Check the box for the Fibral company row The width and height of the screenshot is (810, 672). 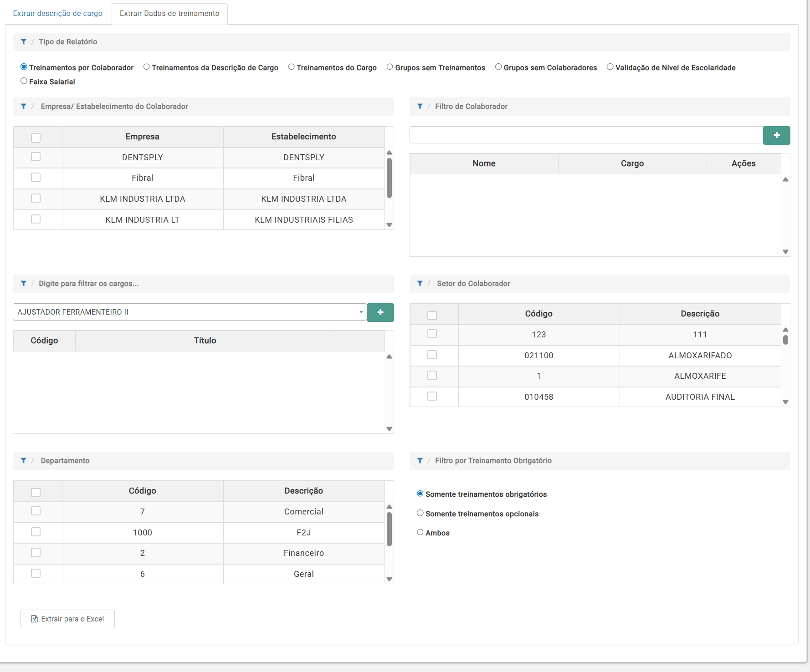tap(36, 178)
